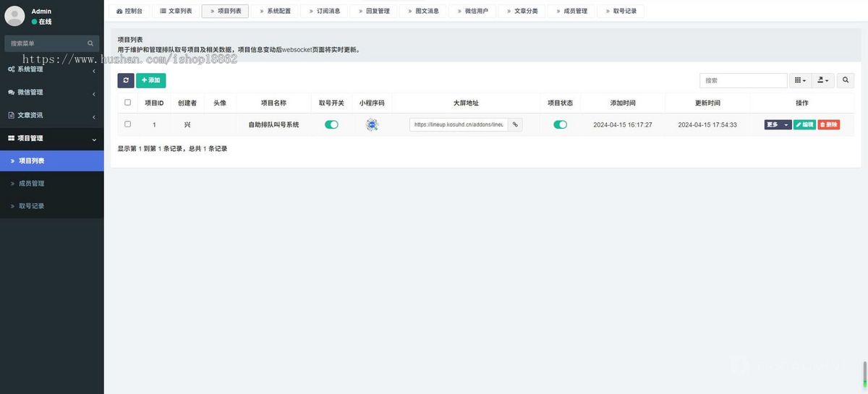Image resolution: width=868 pixels, height=394 pixels.
Task: Collapse the 项目管理 sidebar menu
Action: click(52, 138)
